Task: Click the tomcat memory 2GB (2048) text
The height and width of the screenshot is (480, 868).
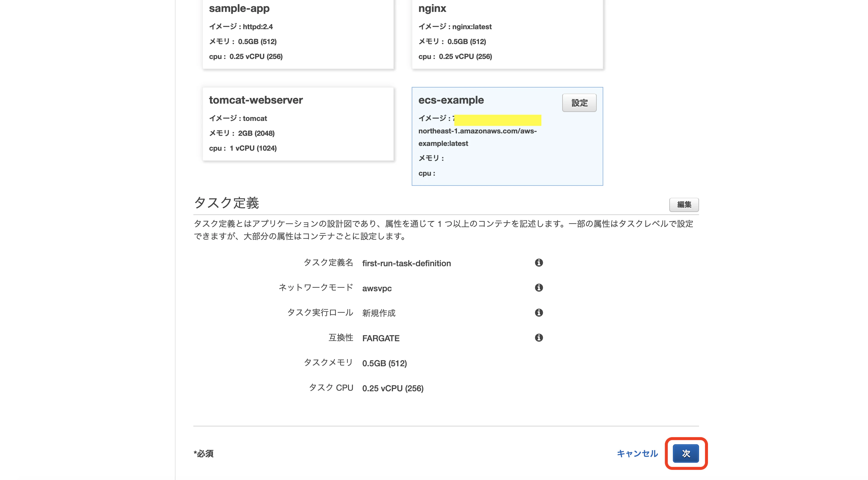Action: tap(256, 133)
